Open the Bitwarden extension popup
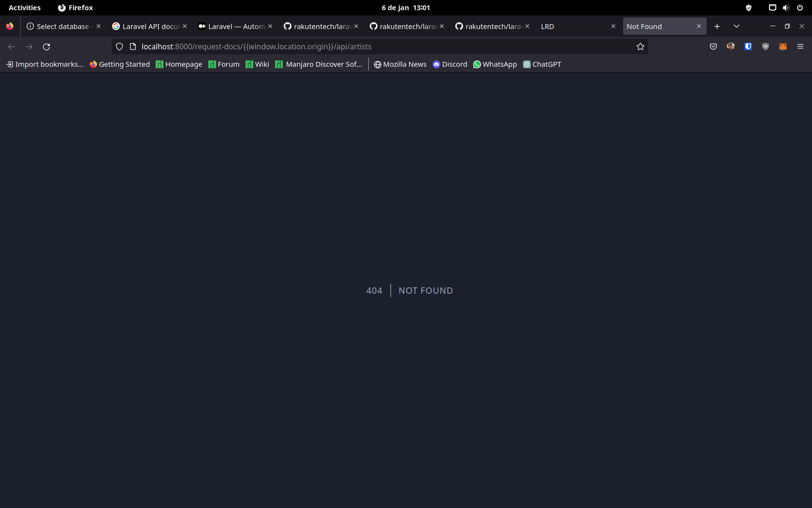Screen dimensions: 812x508 coord(748,46)
